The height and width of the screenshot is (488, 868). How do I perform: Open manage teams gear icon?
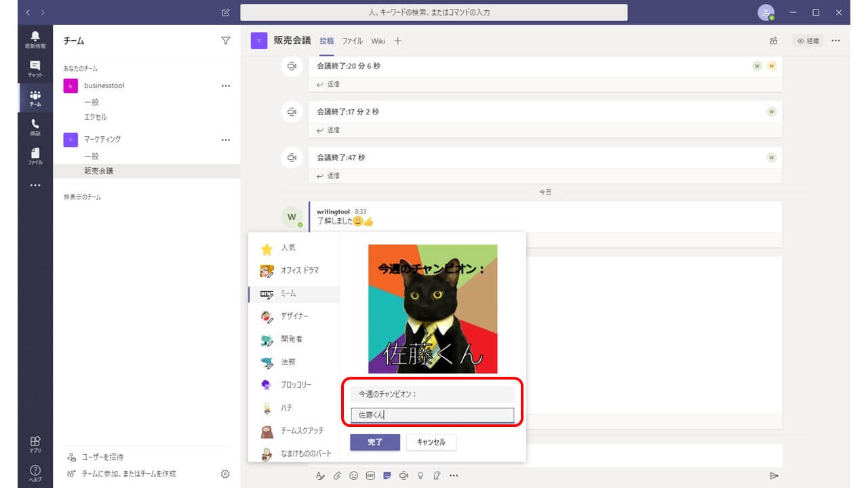(x=225, y=474)
